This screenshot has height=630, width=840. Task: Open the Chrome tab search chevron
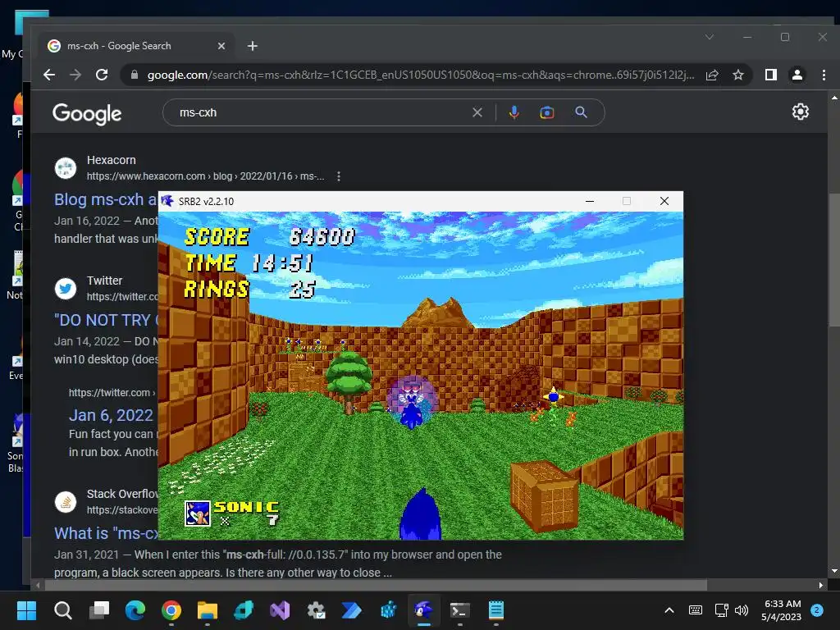coord(710,37)
